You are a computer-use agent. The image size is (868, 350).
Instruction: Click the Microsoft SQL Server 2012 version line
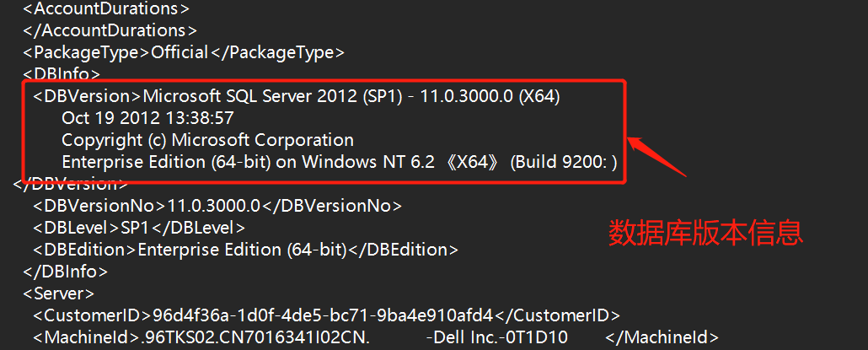(x=297, y=96)
